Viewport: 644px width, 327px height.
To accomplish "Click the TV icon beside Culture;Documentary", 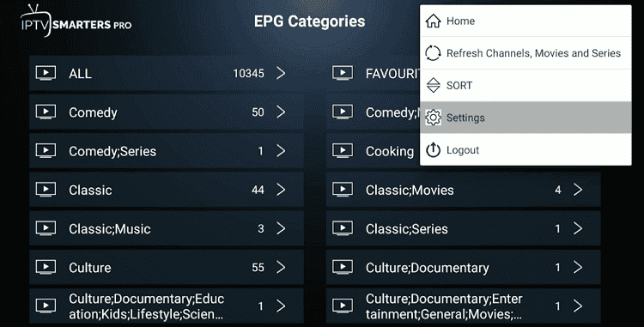I will coord(343,267).
